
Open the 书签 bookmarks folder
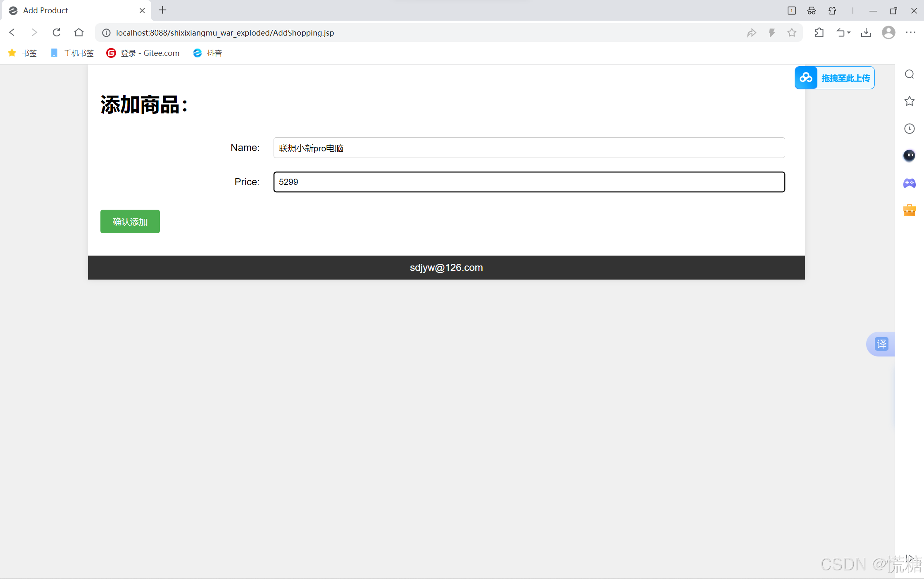coord(23,53)
